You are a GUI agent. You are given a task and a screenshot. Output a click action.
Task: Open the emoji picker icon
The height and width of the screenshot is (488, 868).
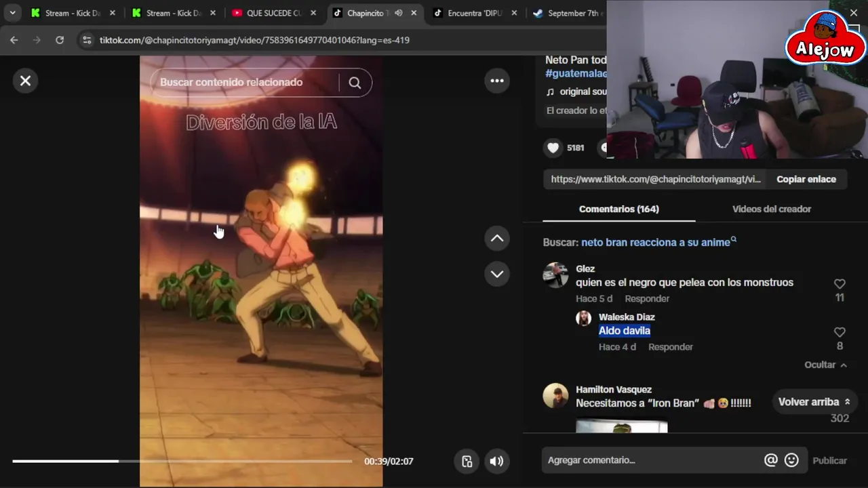791,460
